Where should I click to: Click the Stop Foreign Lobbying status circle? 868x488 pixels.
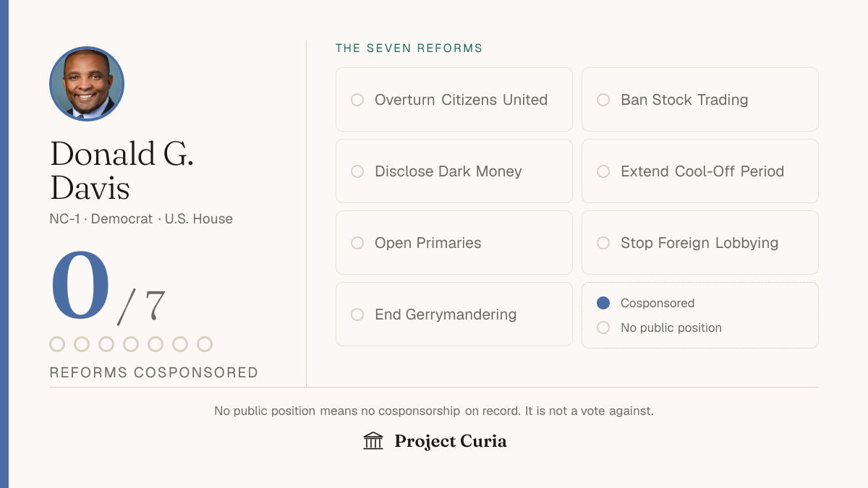point(603,243)
